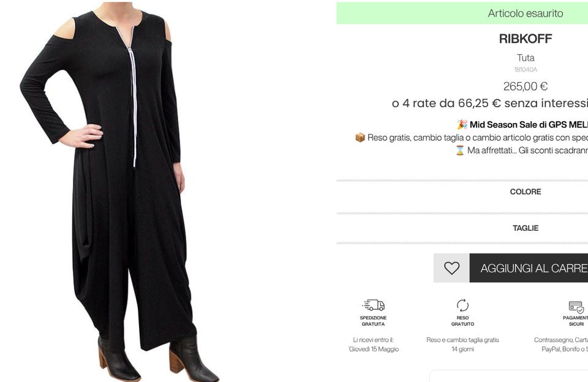Click the Mid Season Sale di GPS headline
Image resolution: width=588 pixels, height=382 pixels.
click(x=529, y=124)
